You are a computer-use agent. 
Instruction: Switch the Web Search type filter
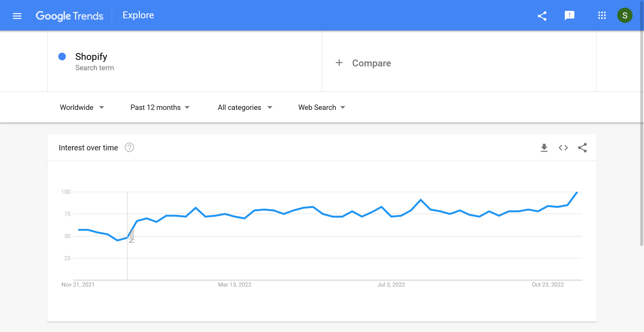pos(321,107)
